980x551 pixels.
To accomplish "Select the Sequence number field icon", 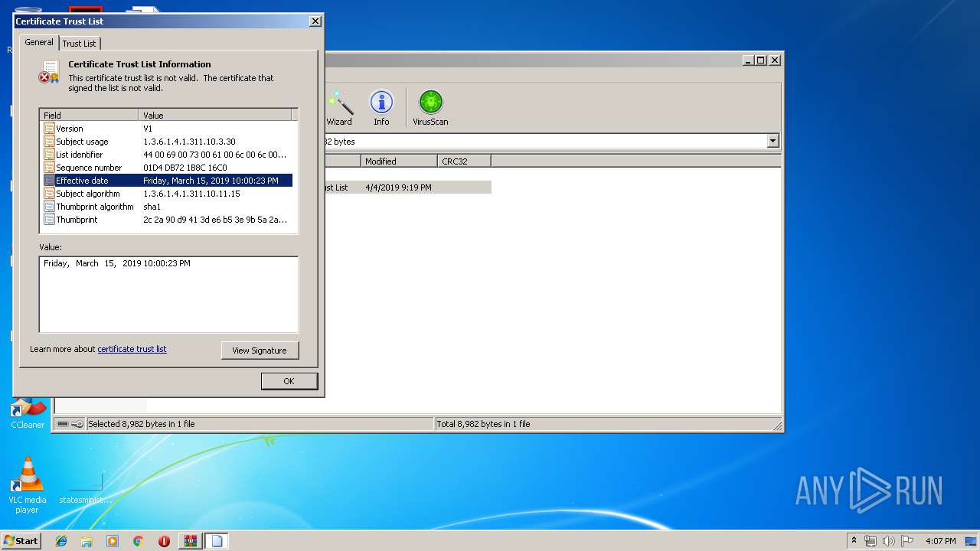I will [50, 168].
